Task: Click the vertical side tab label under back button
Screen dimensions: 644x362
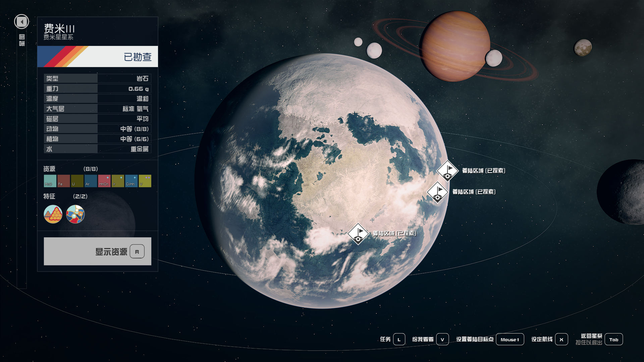Action: (22, 40)
